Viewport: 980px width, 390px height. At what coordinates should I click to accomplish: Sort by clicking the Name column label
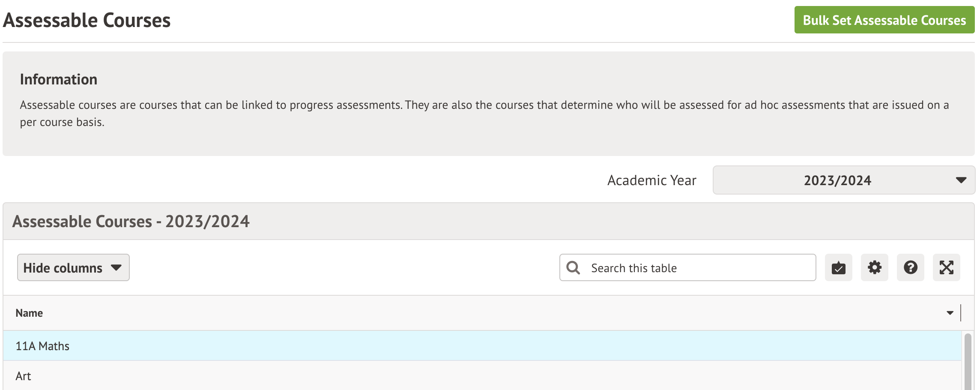(29, 313)
